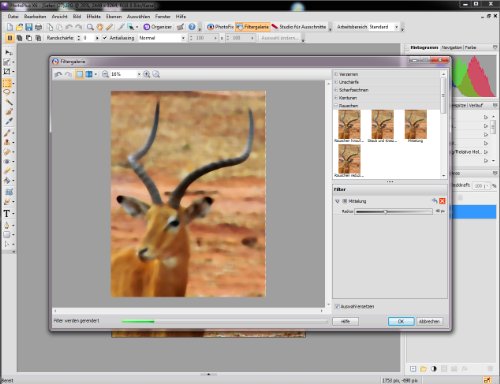Screen dimensions: 500x384
Task: Click the zoom-out magnifier in Filtergalerie
Action: pos(105,74)
